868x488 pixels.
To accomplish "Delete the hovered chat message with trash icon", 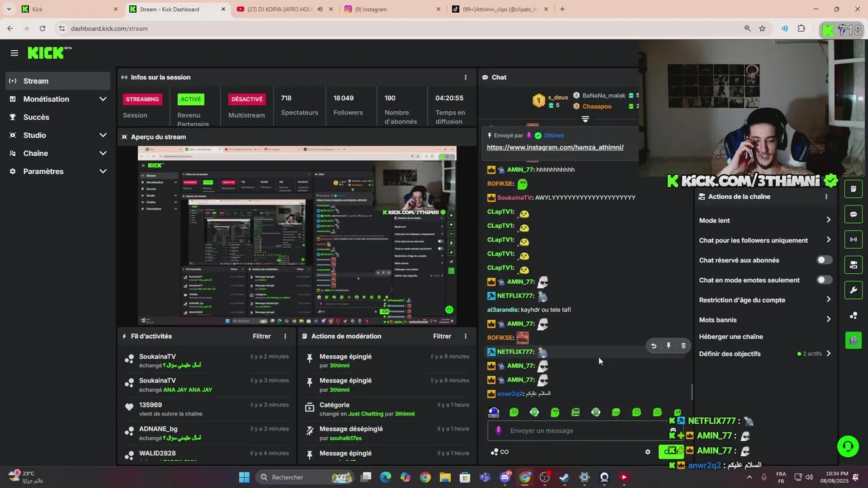I will (683, 346).
